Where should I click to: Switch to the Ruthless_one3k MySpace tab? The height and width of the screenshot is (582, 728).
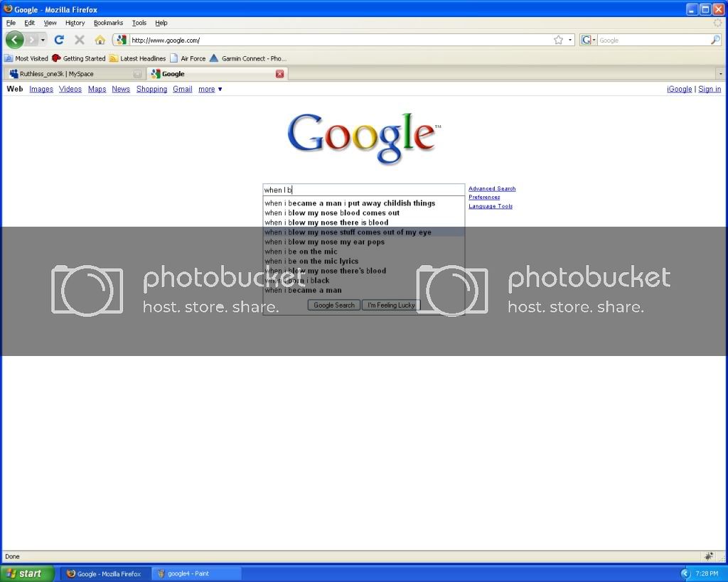click(75, 74)
